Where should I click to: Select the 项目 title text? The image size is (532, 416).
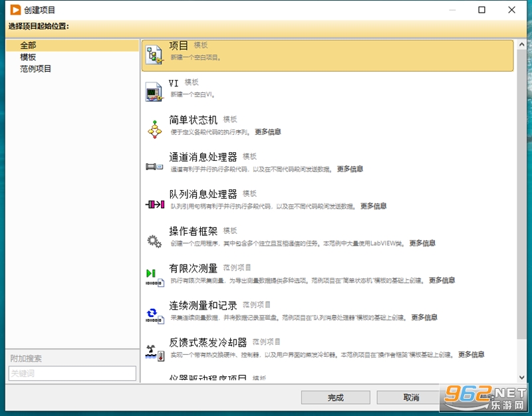[x=178, y=45]
